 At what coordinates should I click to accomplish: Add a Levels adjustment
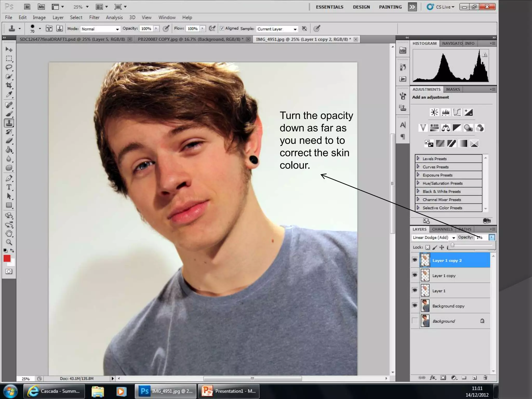click(446, 112)
